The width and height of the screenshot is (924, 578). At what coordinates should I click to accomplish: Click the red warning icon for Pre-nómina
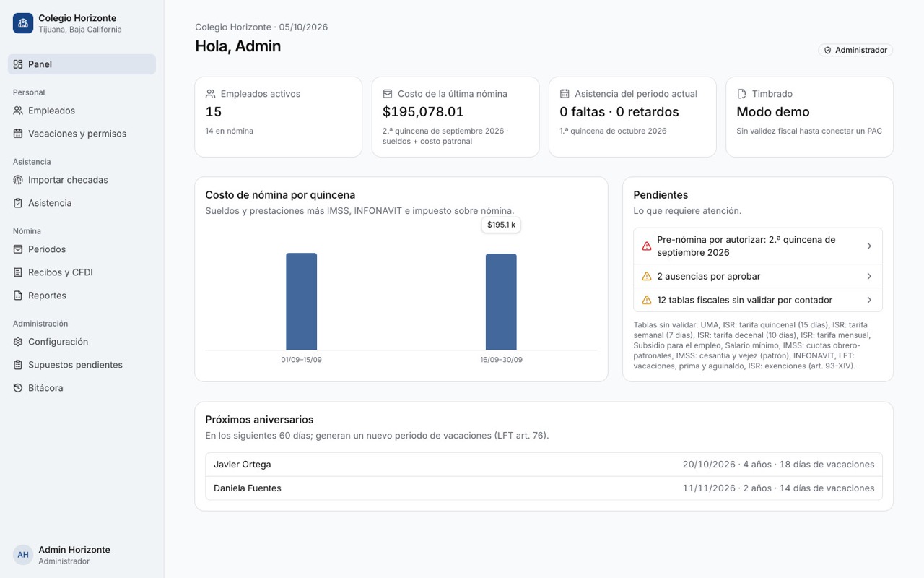click(x=647, y=246)
